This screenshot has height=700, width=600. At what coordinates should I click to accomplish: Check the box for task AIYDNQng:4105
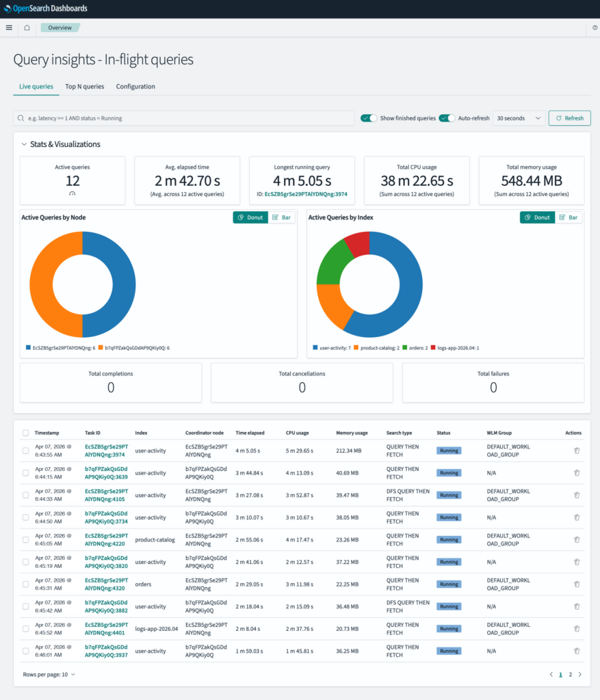25,495
